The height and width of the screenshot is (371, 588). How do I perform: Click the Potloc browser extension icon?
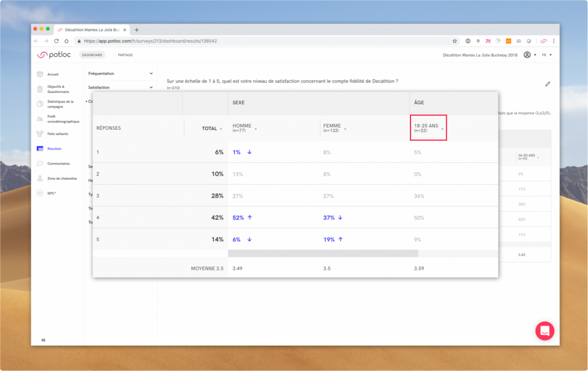[x=543, y=41]
